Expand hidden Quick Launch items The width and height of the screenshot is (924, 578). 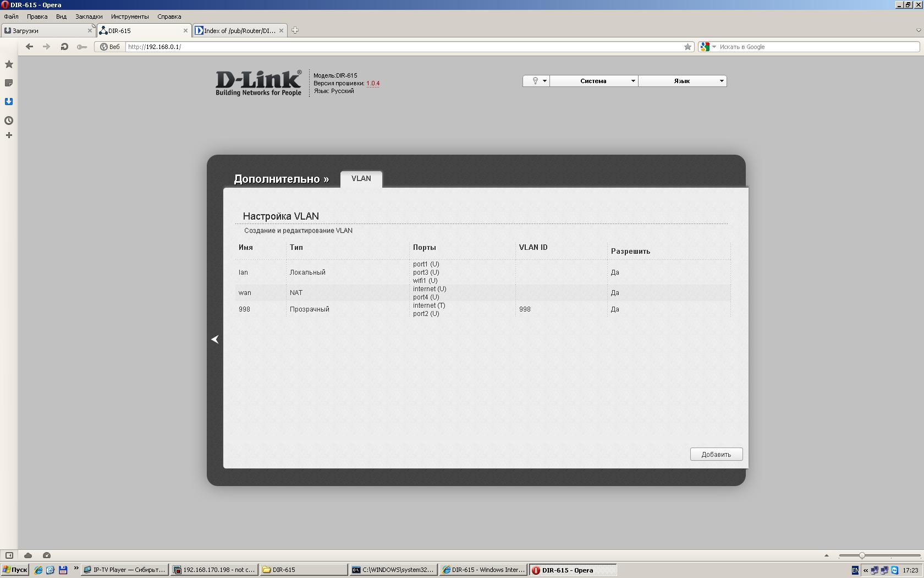pyautogui.click(x=76, y=569)
